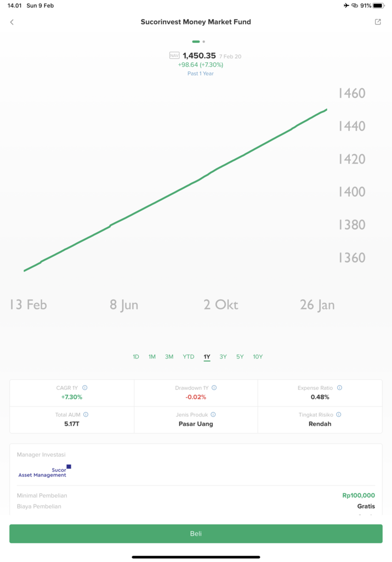Select the 1M time range
Image resolution: width=392 pixels, height=562 pixels.
(x=152, y=357)
